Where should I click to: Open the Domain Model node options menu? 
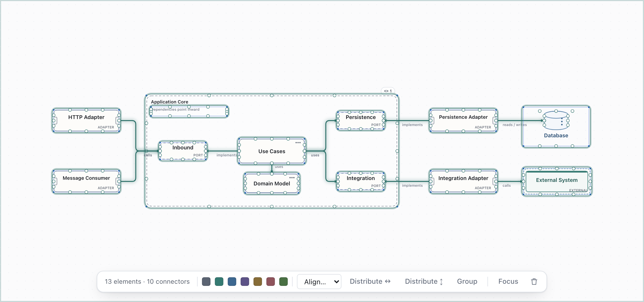point(292,178)
